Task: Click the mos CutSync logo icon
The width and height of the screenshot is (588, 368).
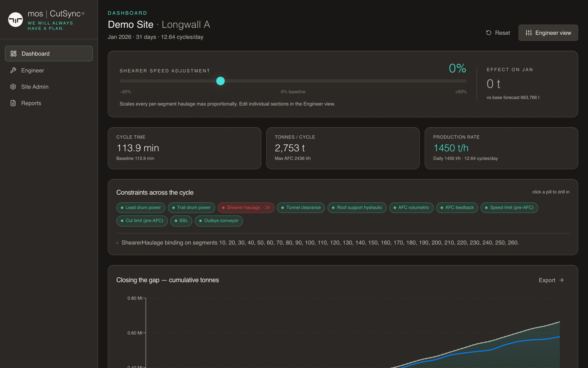Action: 16,20
